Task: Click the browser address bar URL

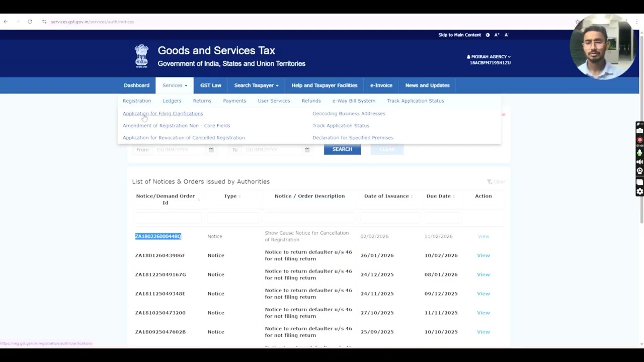Action: 93,22
